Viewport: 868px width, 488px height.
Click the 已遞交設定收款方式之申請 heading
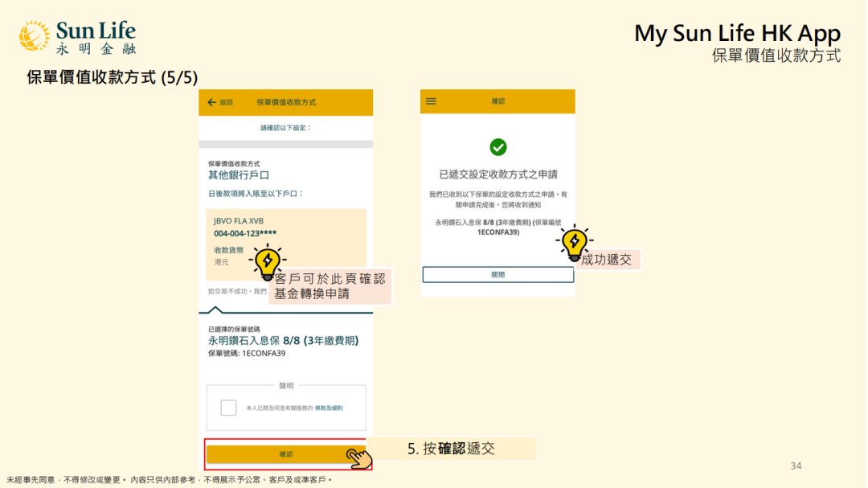coord(497,174)
